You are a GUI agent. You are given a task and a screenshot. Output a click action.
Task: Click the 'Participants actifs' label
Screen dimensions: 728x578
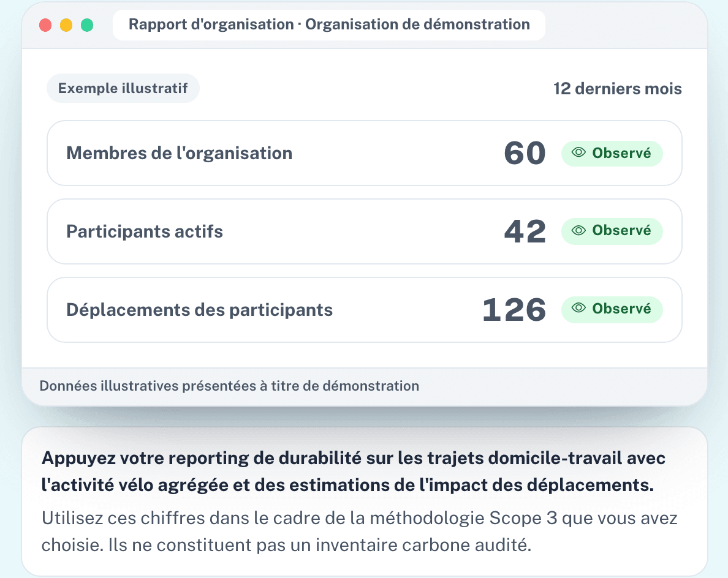click(x=145, y=231)
